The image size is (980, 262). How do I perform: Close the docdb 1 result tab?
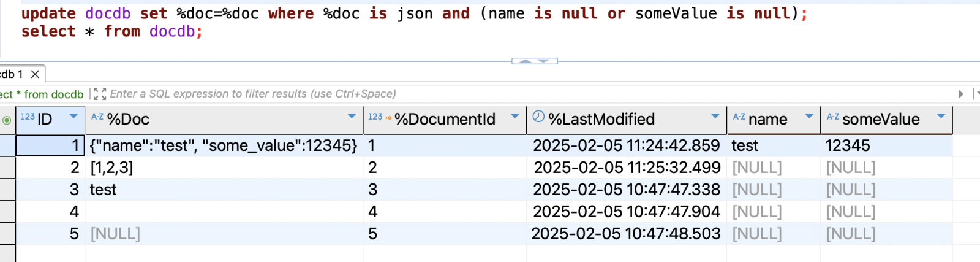tap(35, 74)
